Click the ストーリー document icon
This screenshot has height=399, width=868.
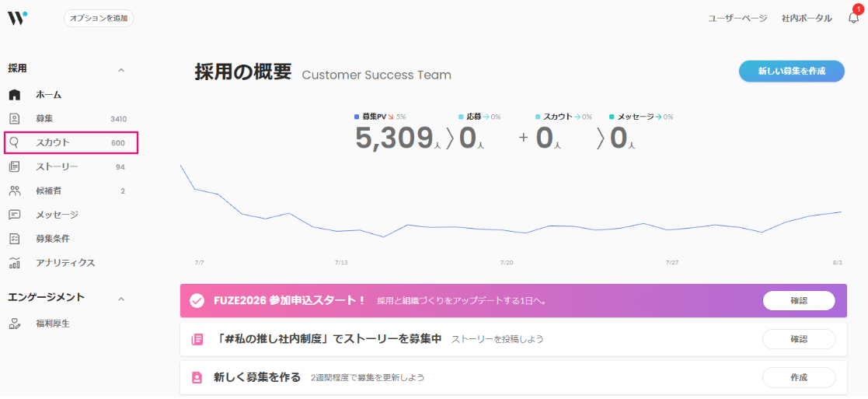[x=15, y=166]
